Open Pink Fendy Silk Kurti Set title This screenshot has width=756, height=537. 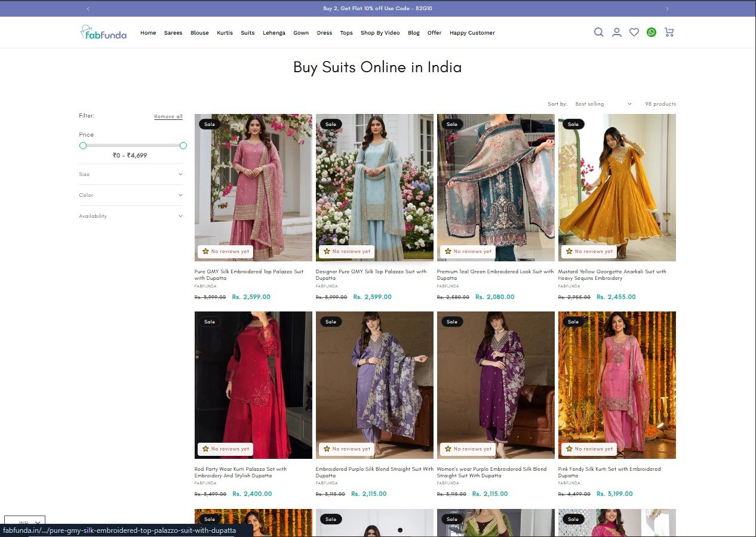pos(609,472)
